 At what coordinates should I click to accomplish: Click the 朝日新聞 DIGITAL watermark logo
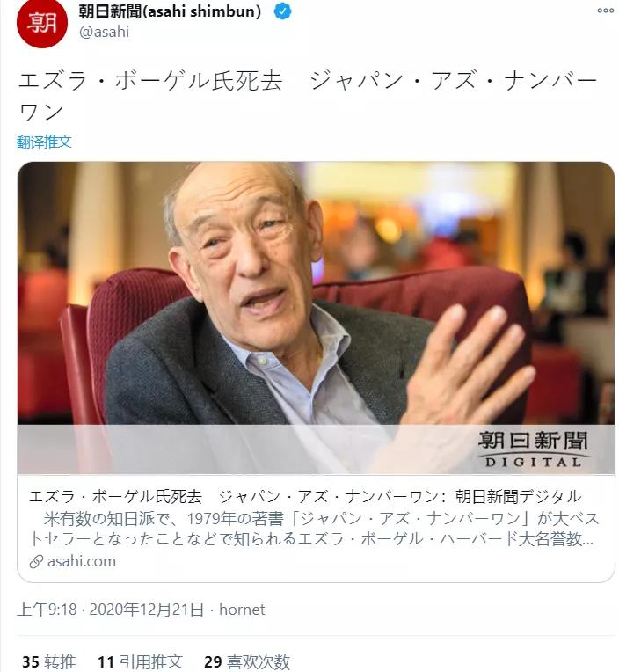pyautogui.click(x=534, y=449)
